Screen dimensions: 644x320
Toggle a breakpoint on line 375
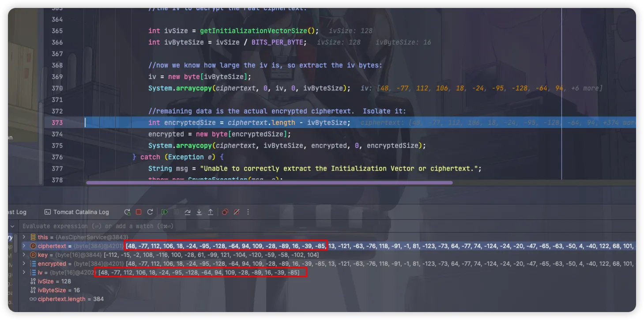pyautogui.click(x=57, y=146)
